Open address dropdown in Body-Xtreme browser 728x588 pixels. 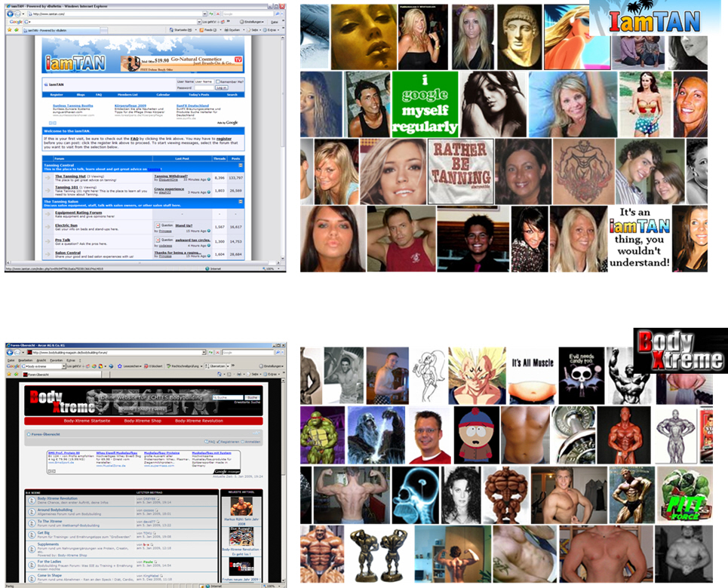tap(204, 352)
